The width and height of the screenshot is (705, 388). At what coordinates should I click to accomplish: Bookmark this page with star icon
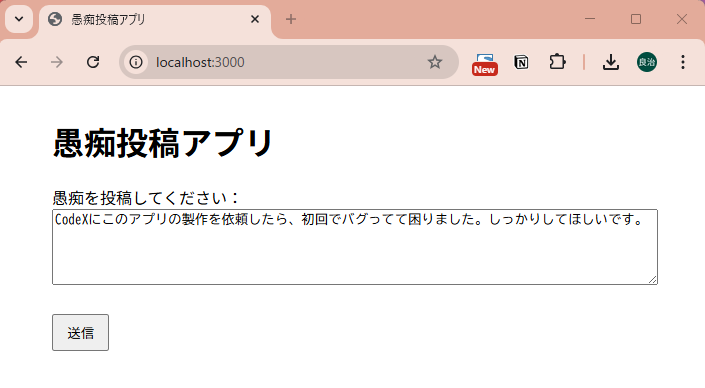pos(435,62)
